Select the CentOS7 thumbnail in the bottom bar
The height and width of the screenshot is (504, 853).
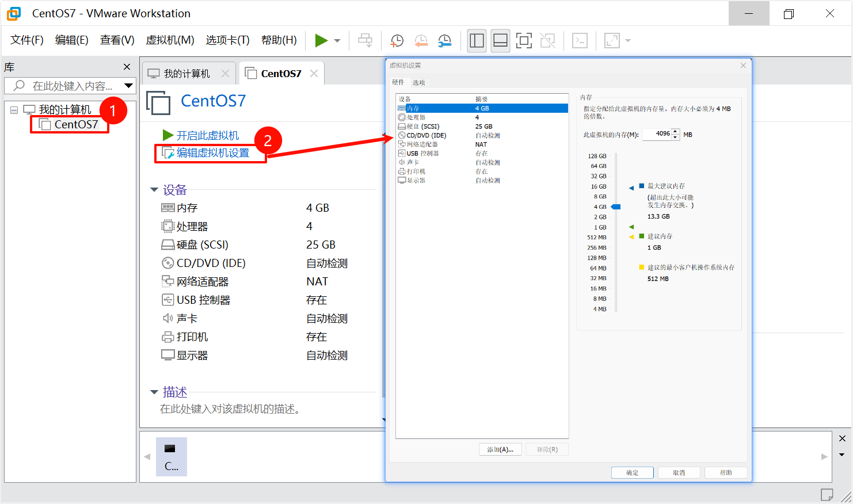pos(171,456)
